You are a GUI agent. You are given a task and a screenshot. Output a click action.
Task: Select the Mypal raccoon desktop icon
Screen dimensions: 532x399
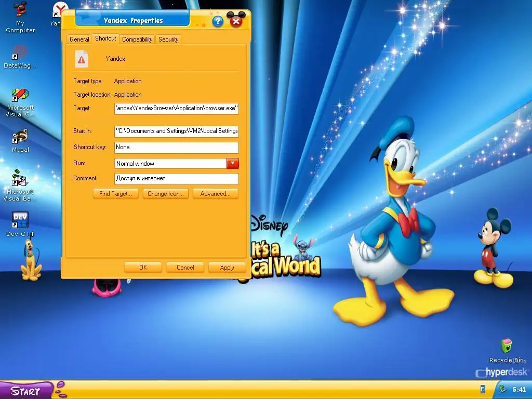[x=20, y=141]
